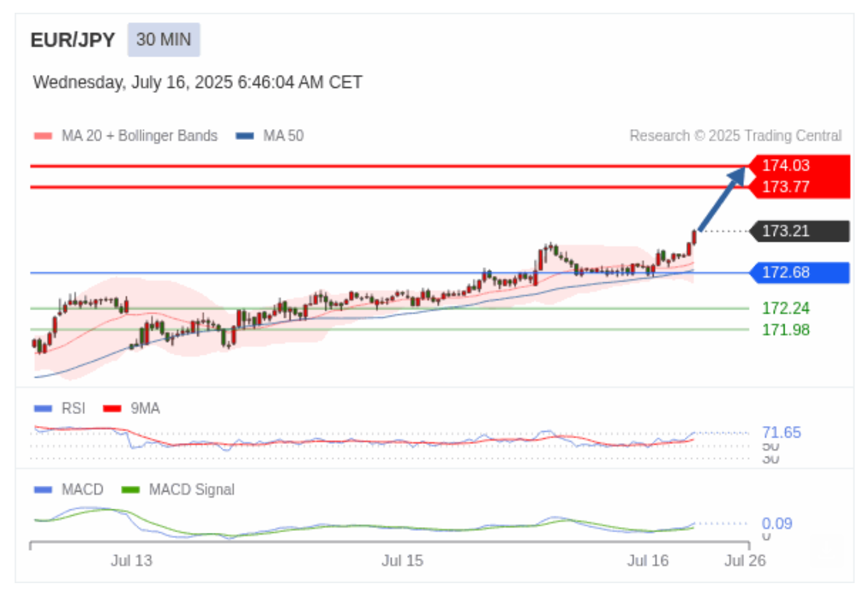Click the 9MA legend label
The width and height of the screenshot is (868, 613).
145,408
